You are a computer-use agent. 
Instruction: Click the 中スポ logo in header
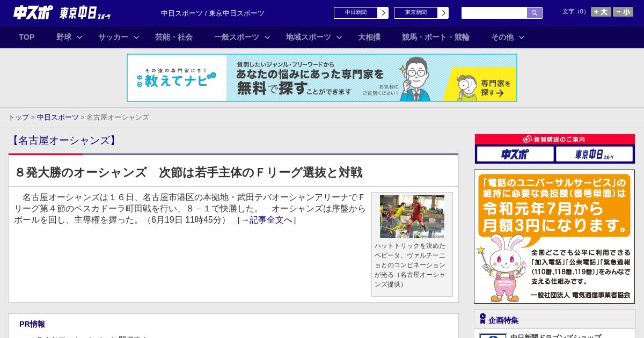click(33, 12)
